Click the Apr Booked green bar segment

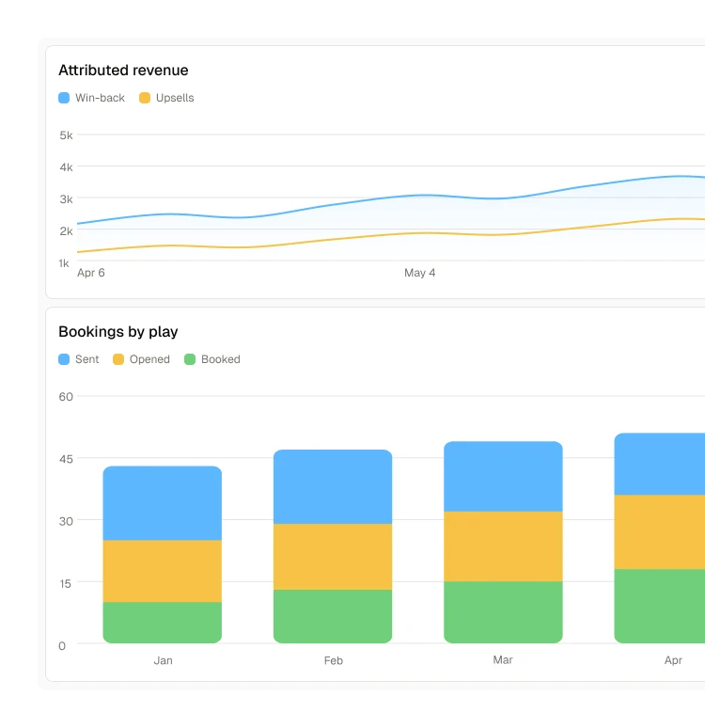point(660,606)
